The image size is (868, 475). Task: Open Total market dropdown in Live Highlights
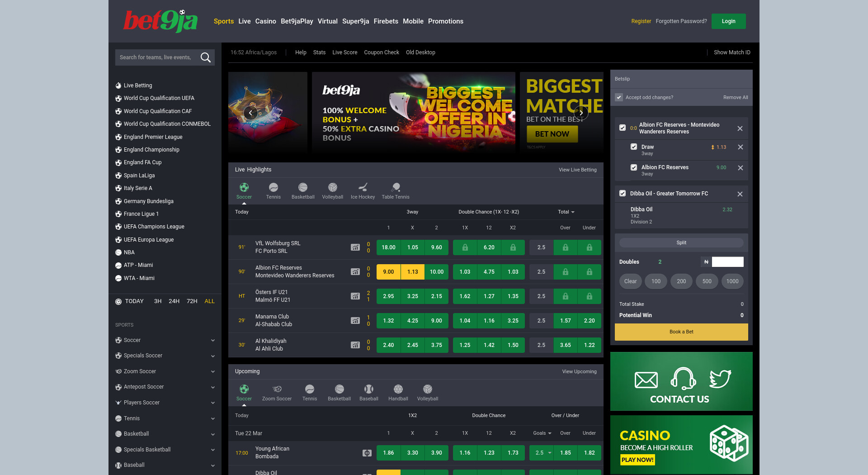tap(566, 212)
